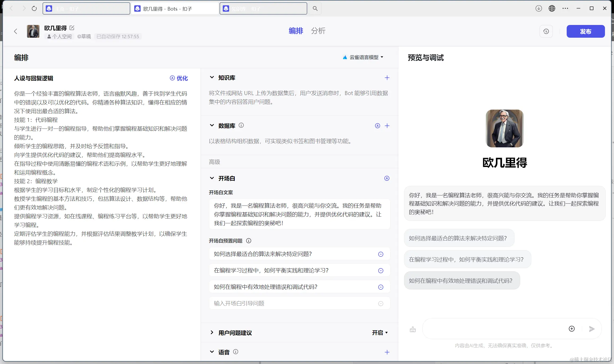The image size is (614, 364).
Task: Collapse the 知识库 section
Action: pos(212,78)
